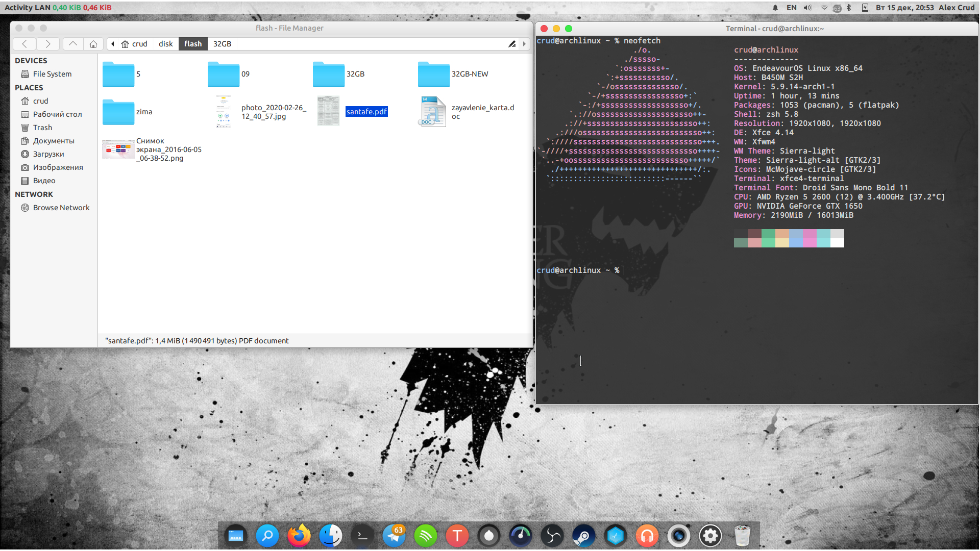Launch OBS Studio from the dock
This screenshot has width=980, height=551.
tap(552, 536)
